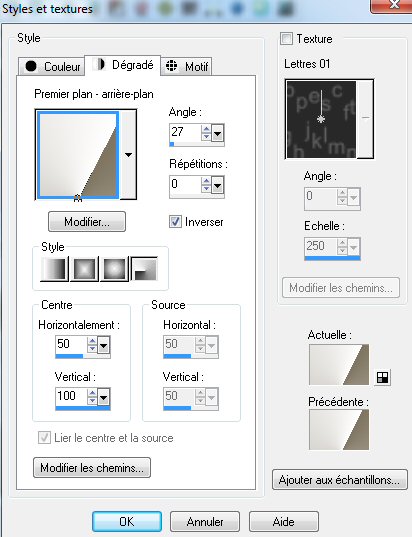Click the Dégradé tab's half-circle icon

(100, 64)
